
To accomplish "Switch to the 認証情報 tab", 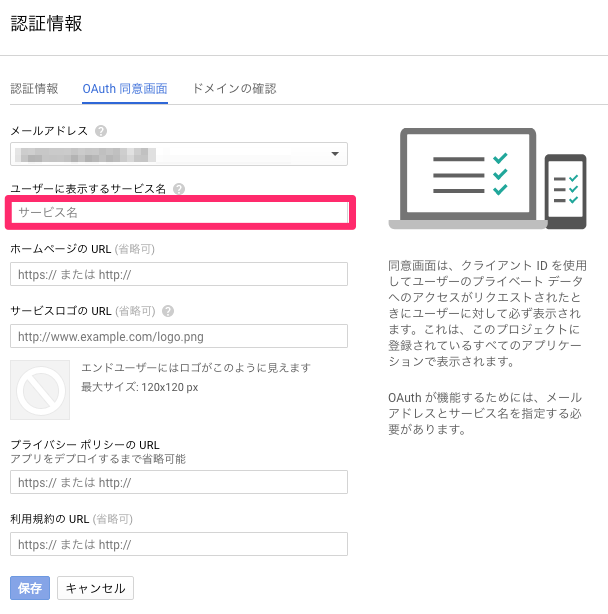I will pos(34,88).
